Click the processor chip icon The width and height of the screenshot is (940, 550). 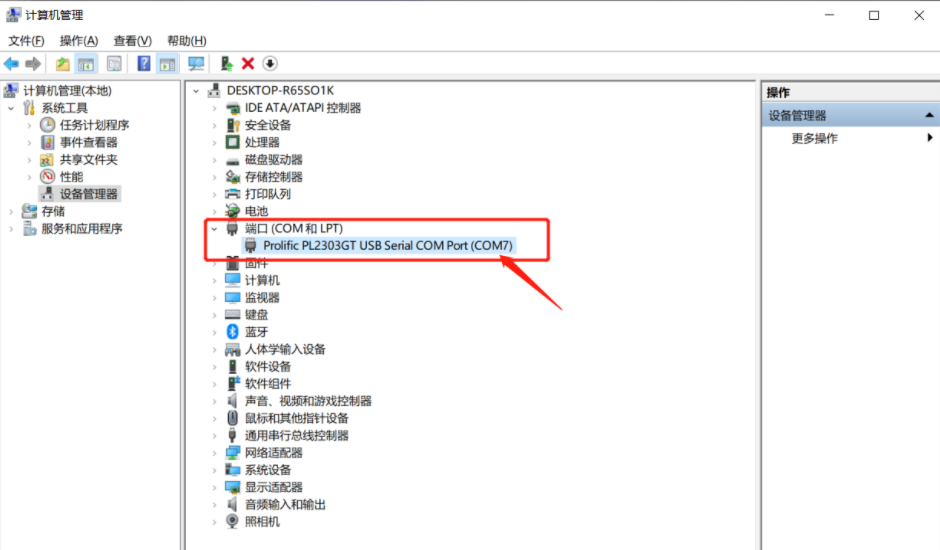pyautogui.click(x=233, y=142)
